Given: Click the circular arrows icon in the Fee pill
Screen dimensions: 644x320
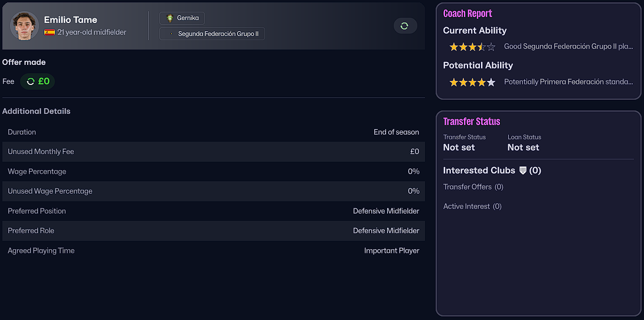Looking at the screenshot, I should tap(31, 81).
